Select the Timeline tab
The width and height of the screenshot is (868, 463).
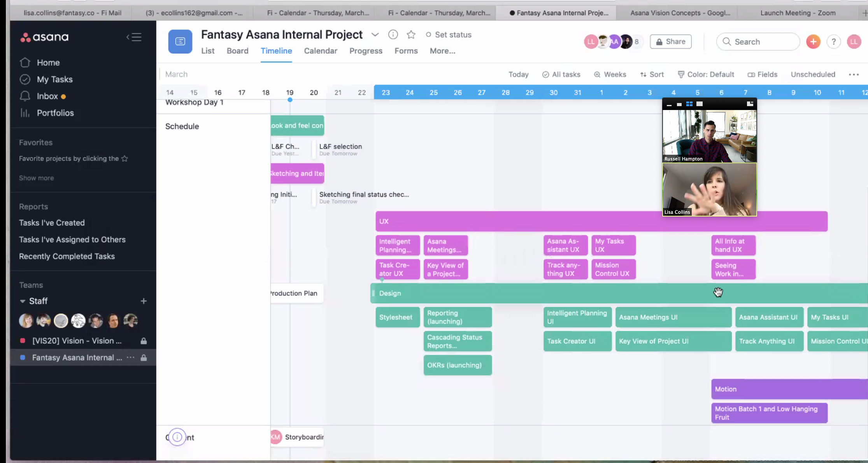pos(276,51)
